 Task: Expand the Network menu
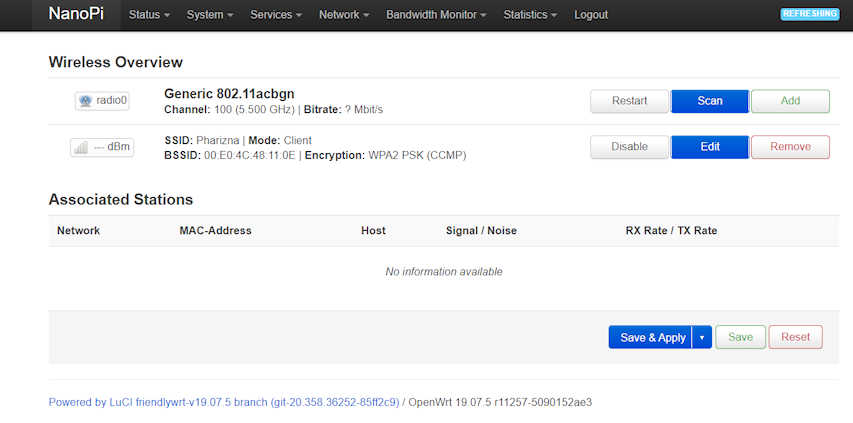click(344, 15)
